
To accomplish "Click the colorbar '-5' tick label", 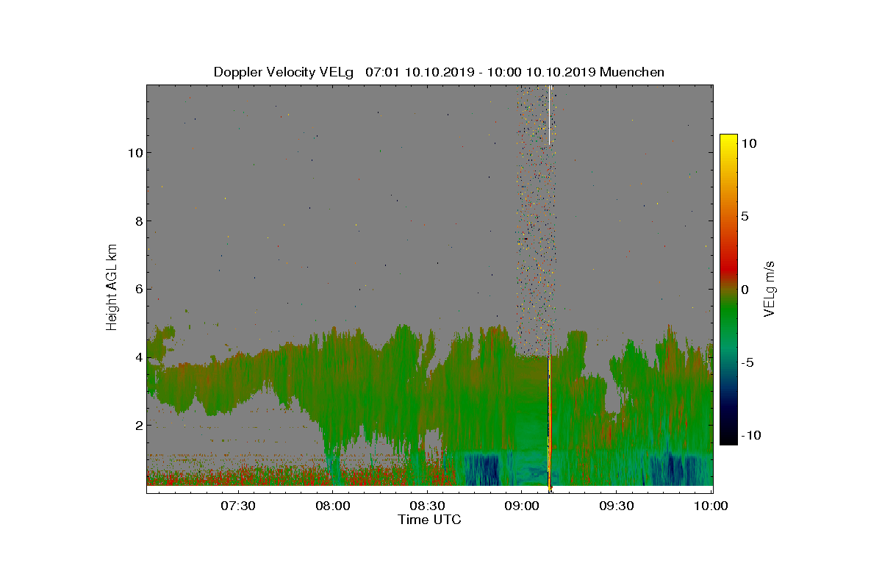I will coord(748,362).
